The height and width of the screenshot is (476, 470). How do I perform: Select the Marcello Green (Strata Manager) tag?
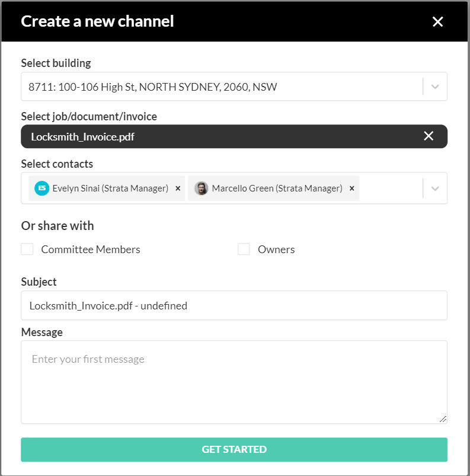click(x=277, y=189)
